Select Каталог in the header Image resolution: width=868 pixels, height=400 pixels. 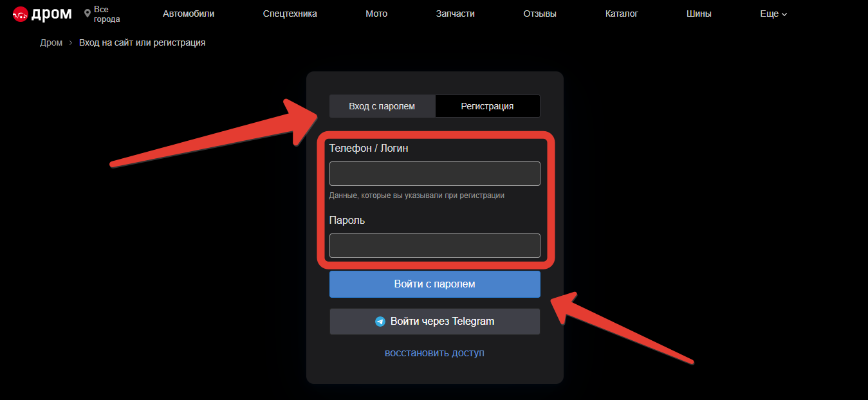[x=622, y=14]
